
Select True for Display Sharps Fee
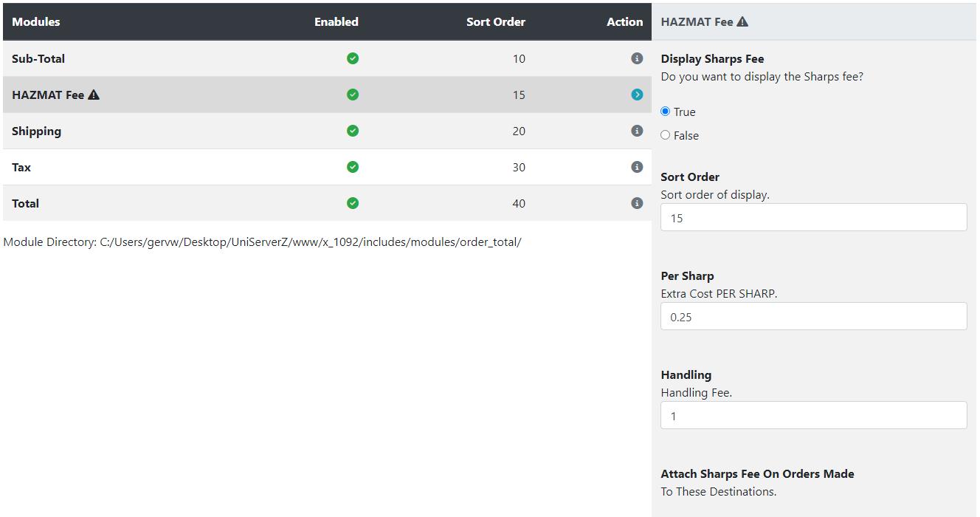(666, 112)
